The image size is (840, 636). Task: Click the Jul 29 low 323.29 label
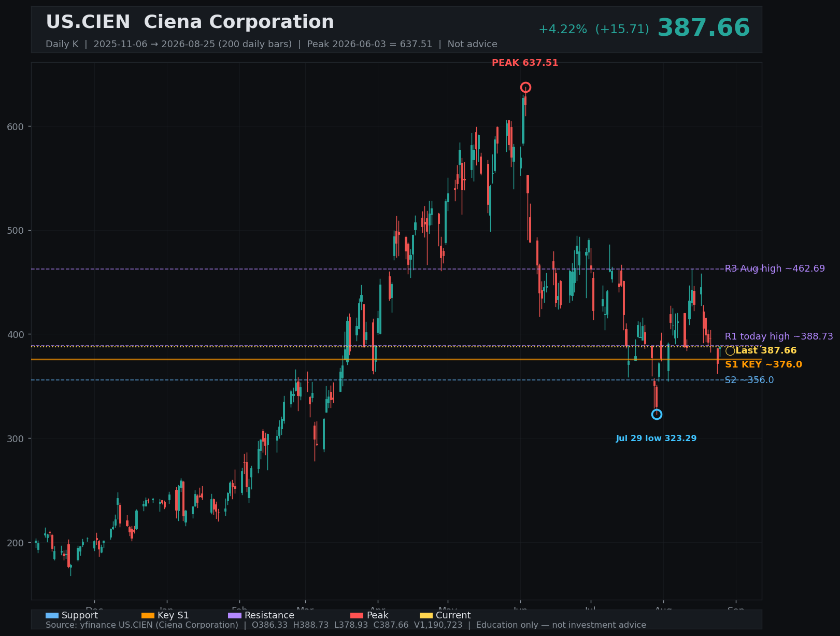tap(656, 439)
